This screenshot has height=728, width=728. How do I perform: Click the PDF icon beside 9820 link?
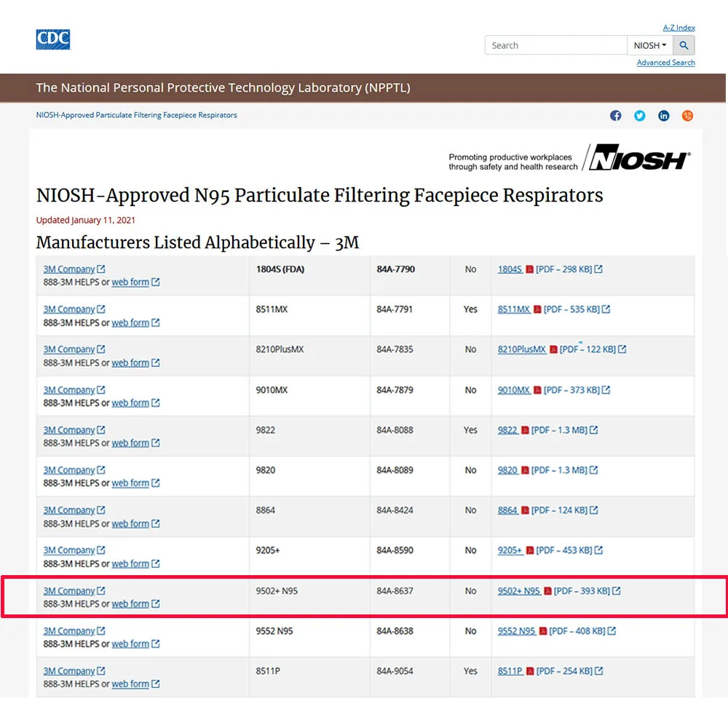click(525, 470)
